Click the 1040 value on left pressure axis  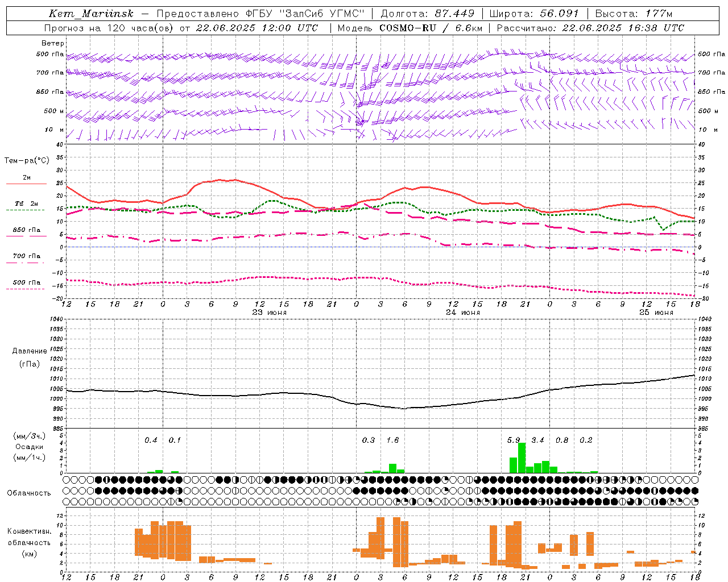57,319
